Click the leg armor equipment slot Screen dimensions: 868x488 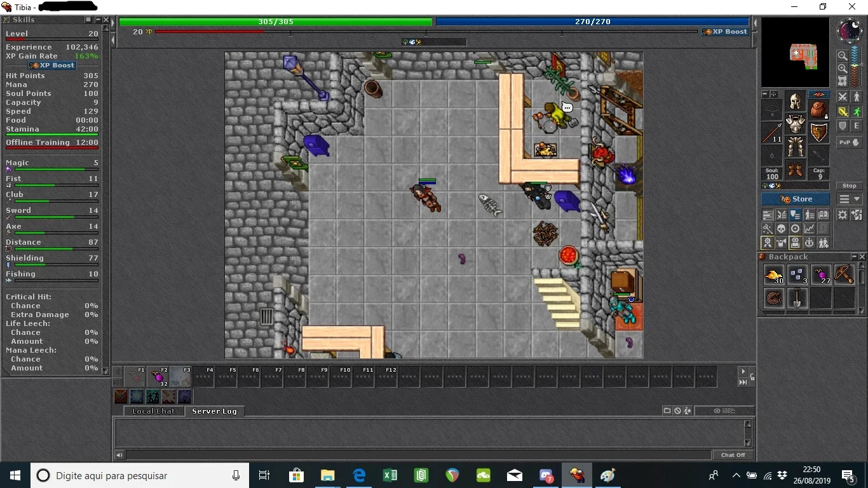(x=796, y=147)
